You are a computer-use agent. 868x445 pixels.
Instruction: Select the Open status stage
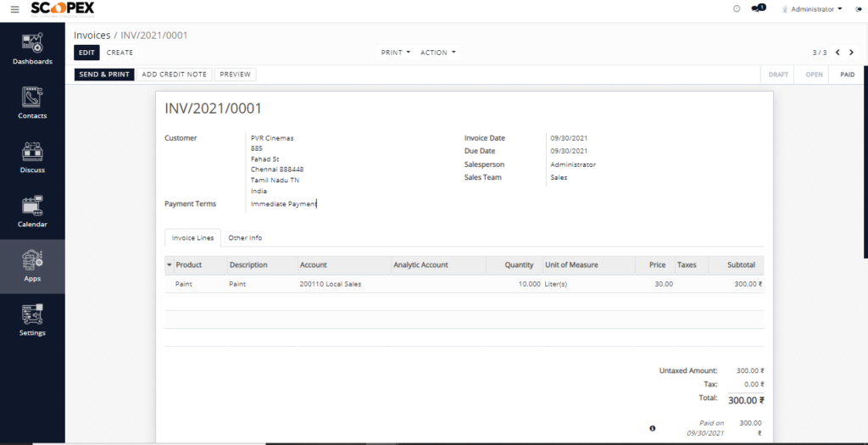[814, 75]
